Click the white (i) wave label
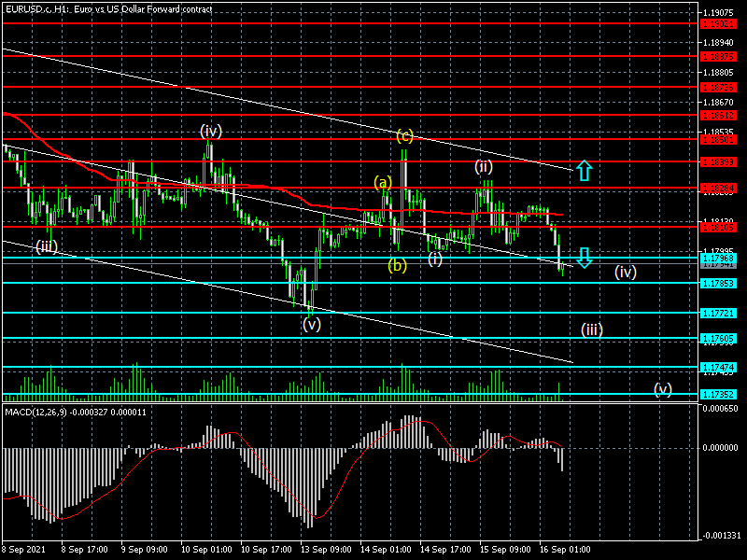Screen dimensions: 747x560 click(435, 259)
